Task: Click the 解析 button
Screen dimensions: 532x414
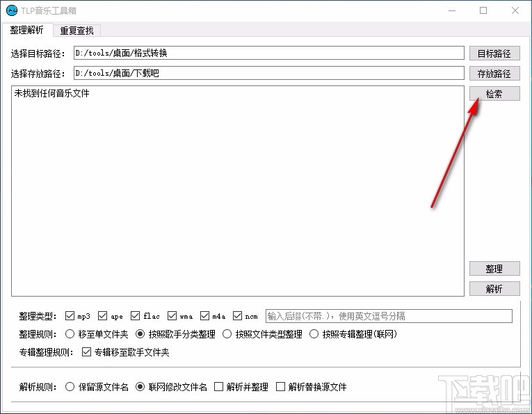Action: (494, 289)
